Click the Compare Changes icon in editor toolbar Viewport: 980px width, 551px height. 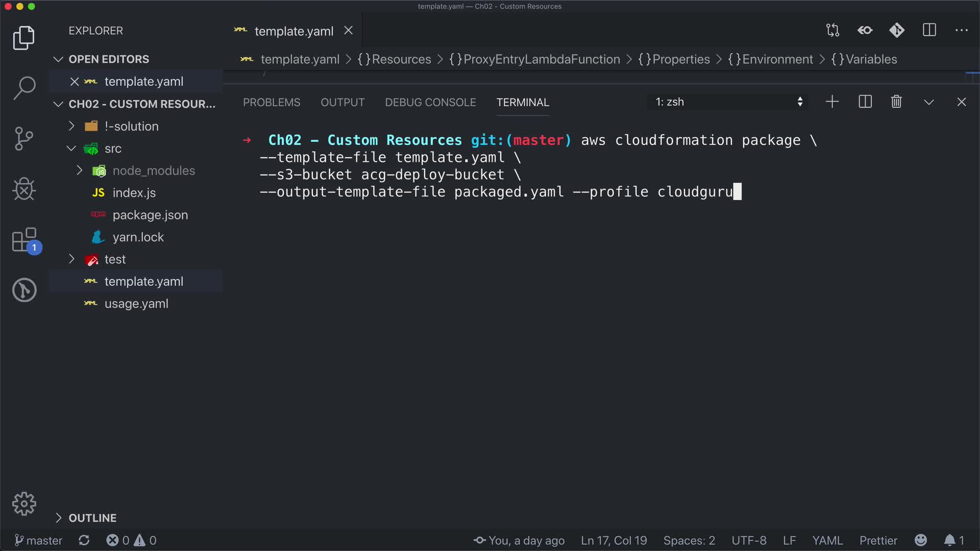pos(832,31)
